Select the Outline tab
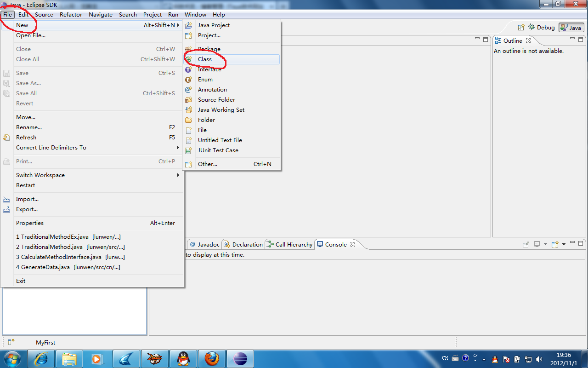The width and height of the screenshot is (588, 368). tap(513, 40)
